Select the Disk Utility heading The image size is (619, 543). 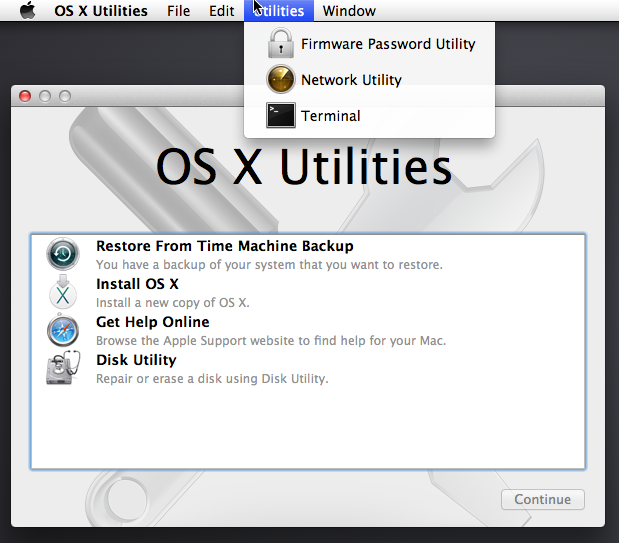136,360
